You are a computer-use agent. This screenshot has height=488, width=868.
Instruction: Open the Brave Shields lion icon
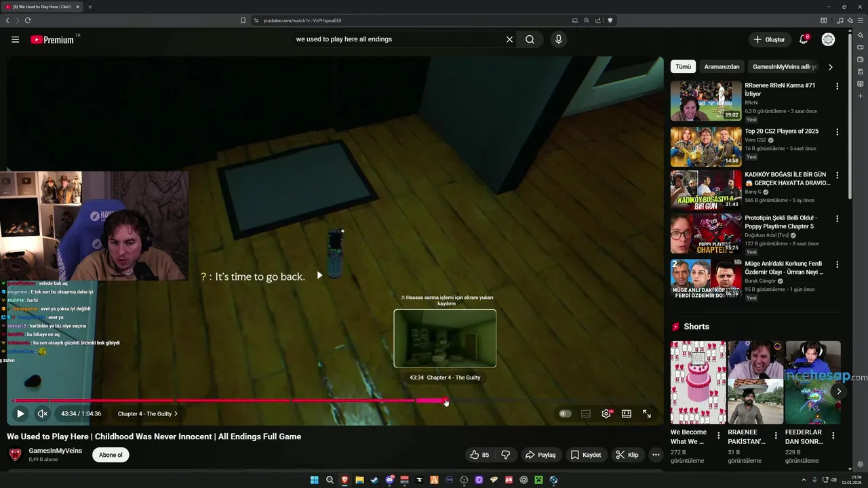pos(610,20)
